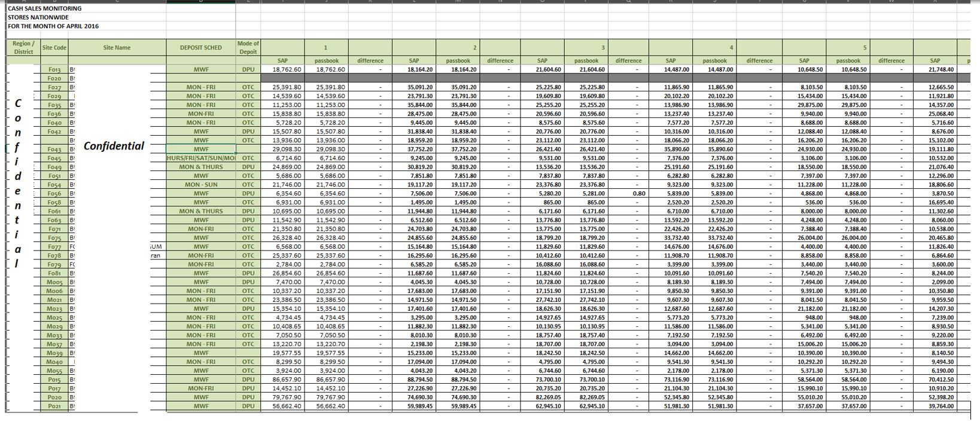Select site code F081 cell
Image resolution: width=980 pixels, height=422 pixels.
[x=54, y=274]
